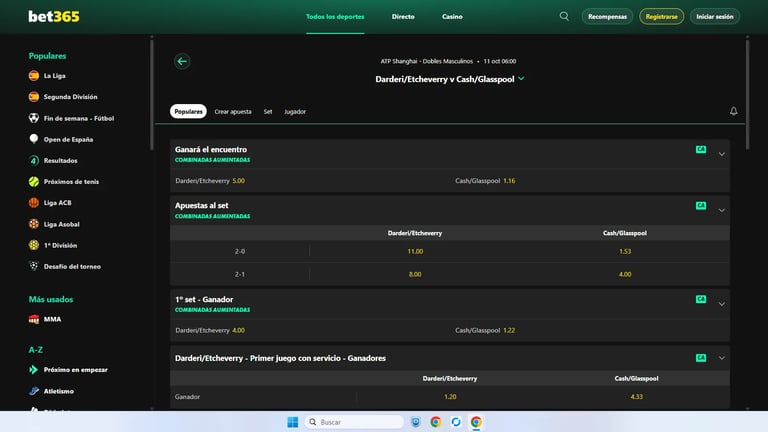Go back with the arrow button
The height and width of the screenshot is (432, 768).
(182, 61)
